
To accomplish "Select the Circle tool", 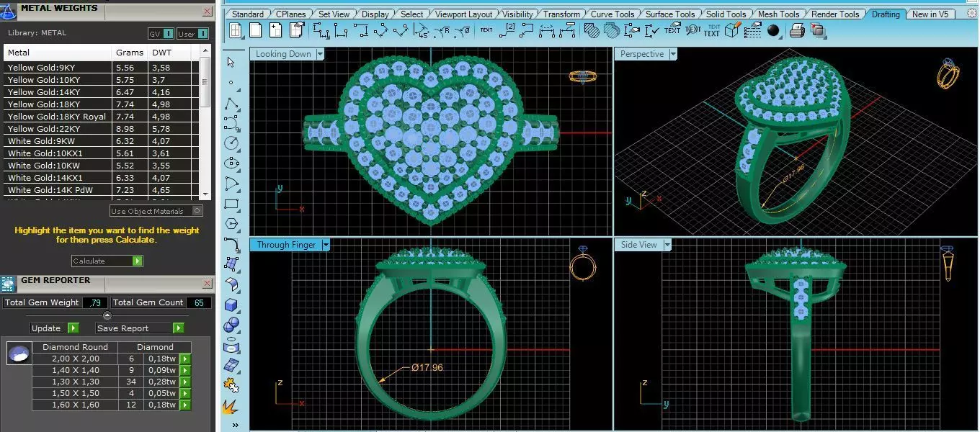I will click(x=231, y=143).
